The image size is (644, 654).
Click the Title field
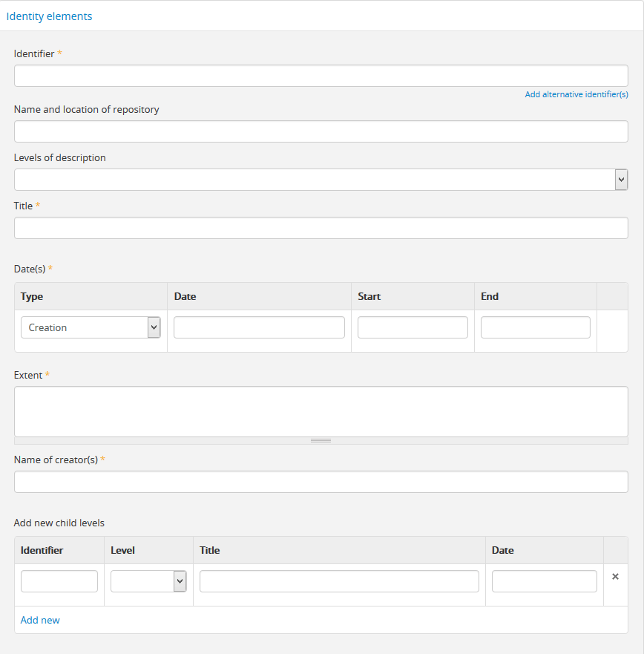[x=321, y=227]
